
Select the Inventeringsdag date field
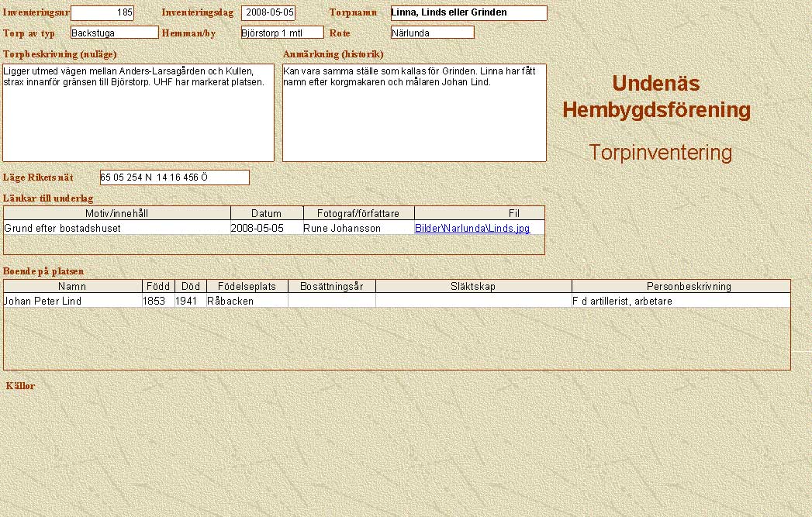tap(268, 13)
